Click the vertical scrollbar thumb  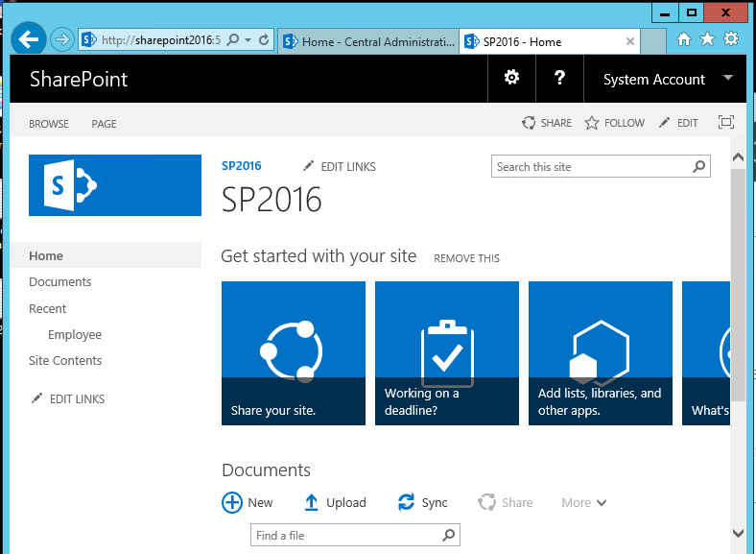[x=738, y=285]
